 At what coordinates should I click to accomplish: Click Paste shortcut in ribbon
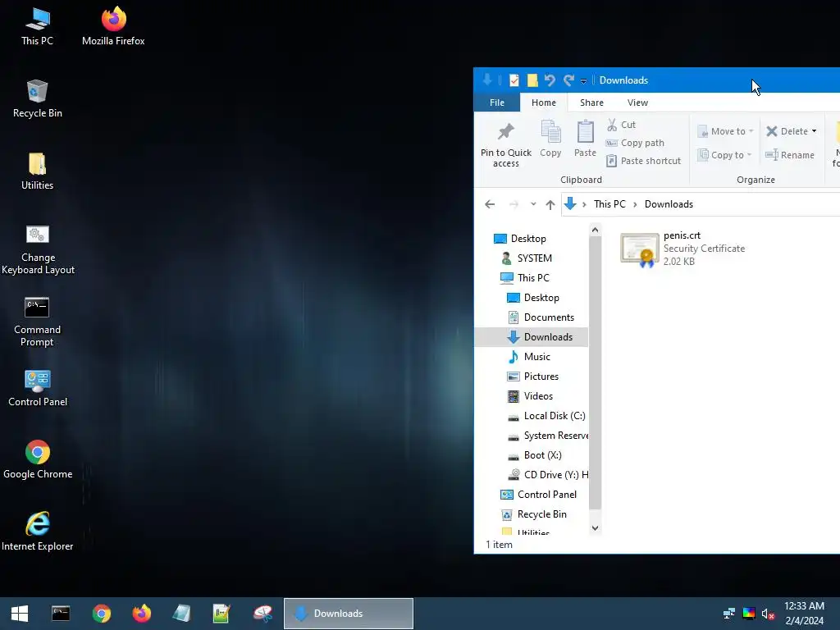(x=643, y=161)
